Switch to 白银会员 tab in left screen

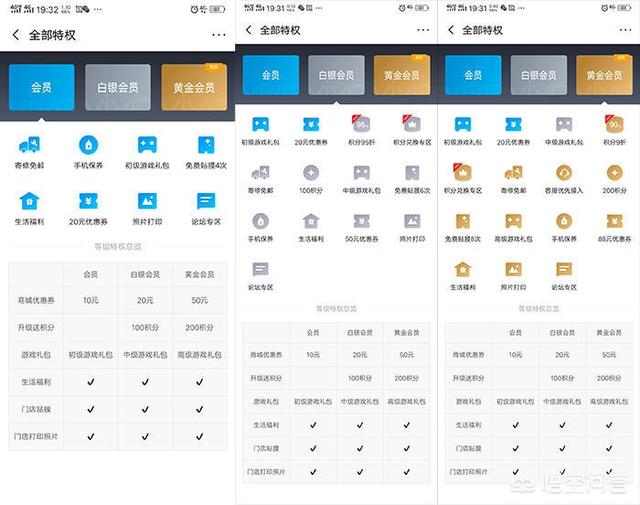click(x=118, y=87)
